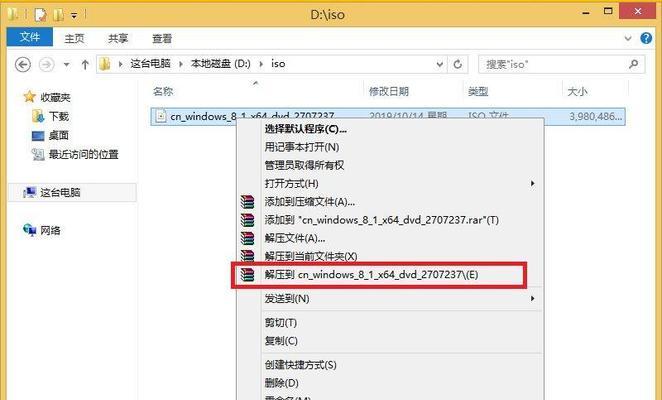Image resolution: width=662 pixels, height=400 pixels.
Task: Select the cn_windows_8_1_x64_dvd_2707237 file name
Action: tap(252, 116)
